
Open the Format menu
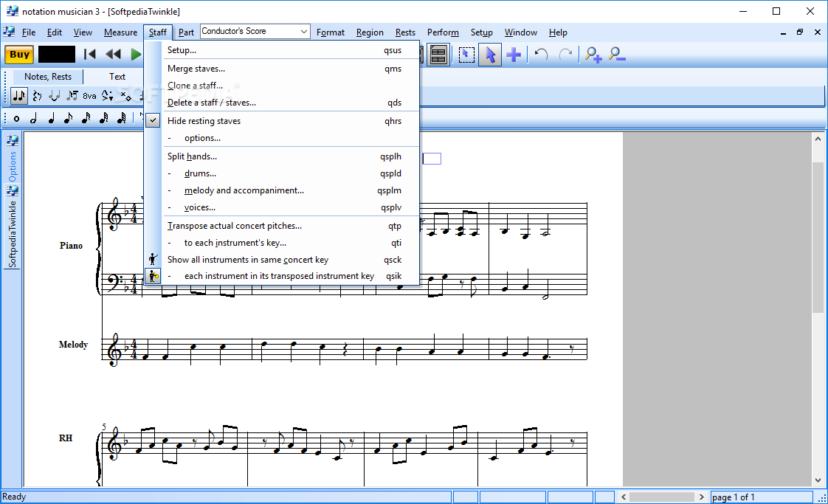(x=331, y=32)
